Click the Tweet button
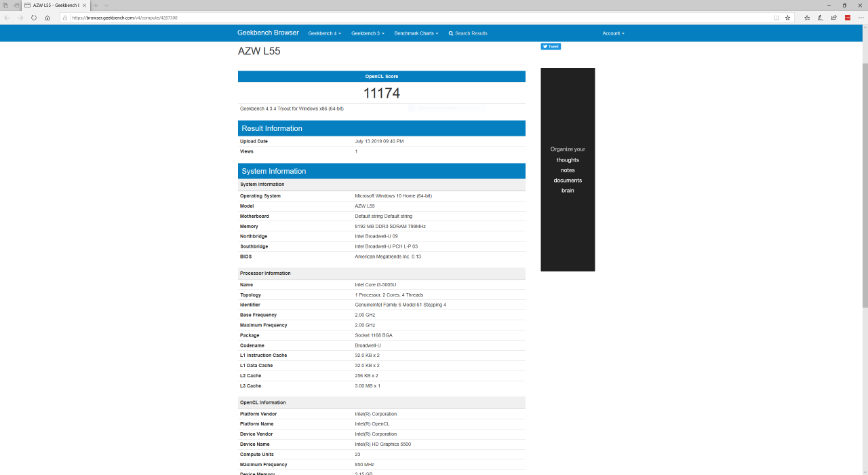The image size is (868, 475). 551,47
